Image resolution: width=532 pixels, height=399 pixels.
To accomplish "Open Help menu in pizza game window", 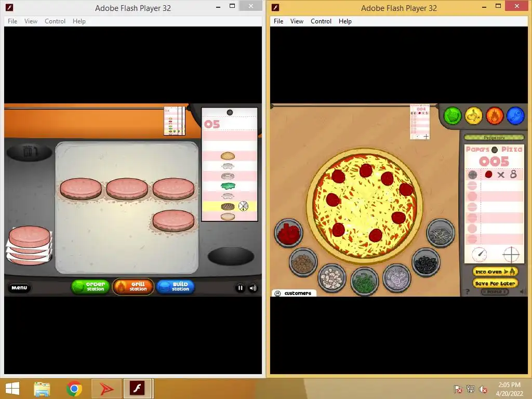I will click(345, 21).
